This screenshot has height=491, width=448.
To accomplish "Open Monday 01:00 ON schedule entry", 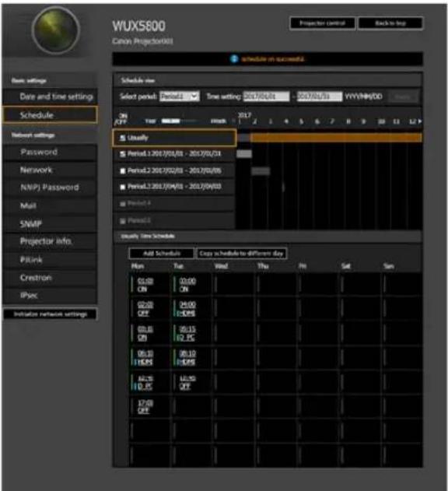I will [145, 285].
